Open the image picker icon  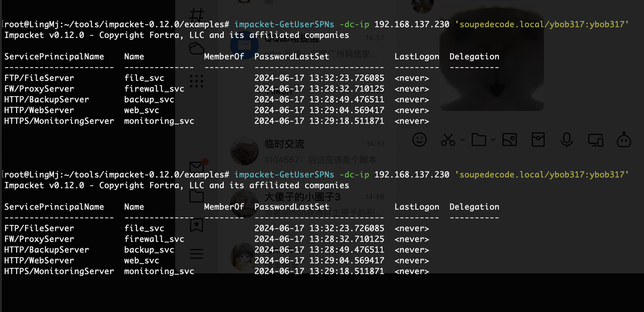(x=509, y=140)
